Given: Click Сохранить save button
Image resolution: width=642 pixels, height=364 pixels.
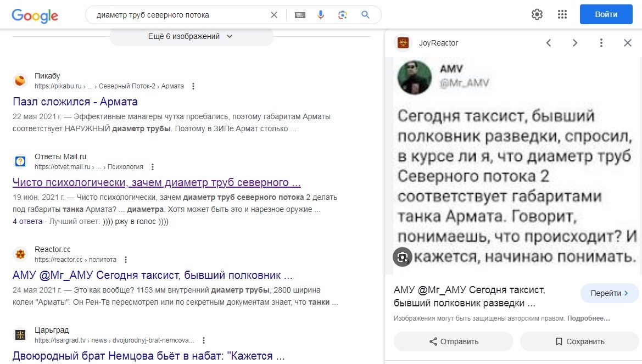Looking at the screenshot, I should click(579, 341).
